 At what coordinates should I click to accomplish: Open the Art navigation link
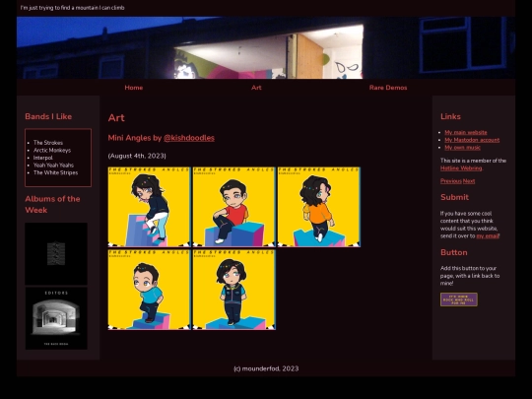(256, 88)
